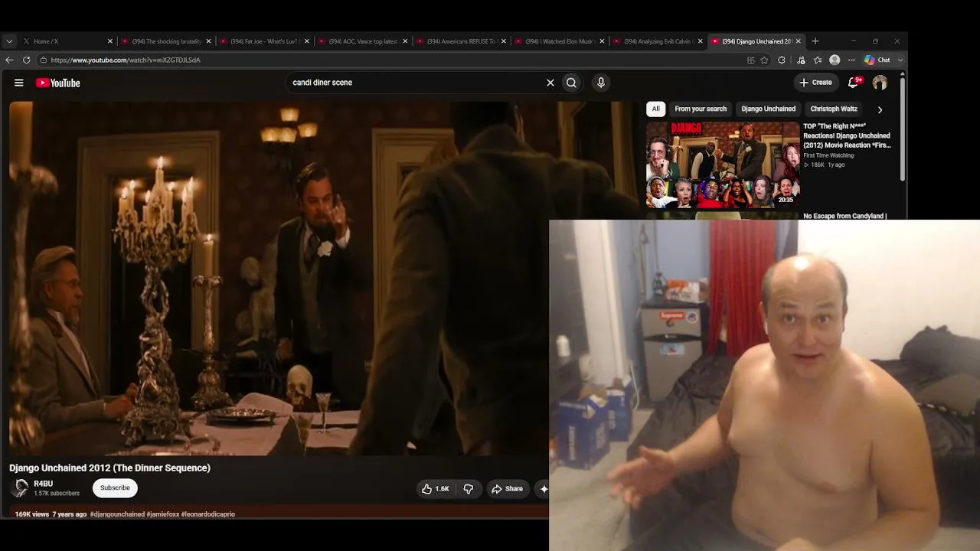This screenshot has width=980, height=551.
Task: Switch to the Home / X tab
Action: point(67,41)
